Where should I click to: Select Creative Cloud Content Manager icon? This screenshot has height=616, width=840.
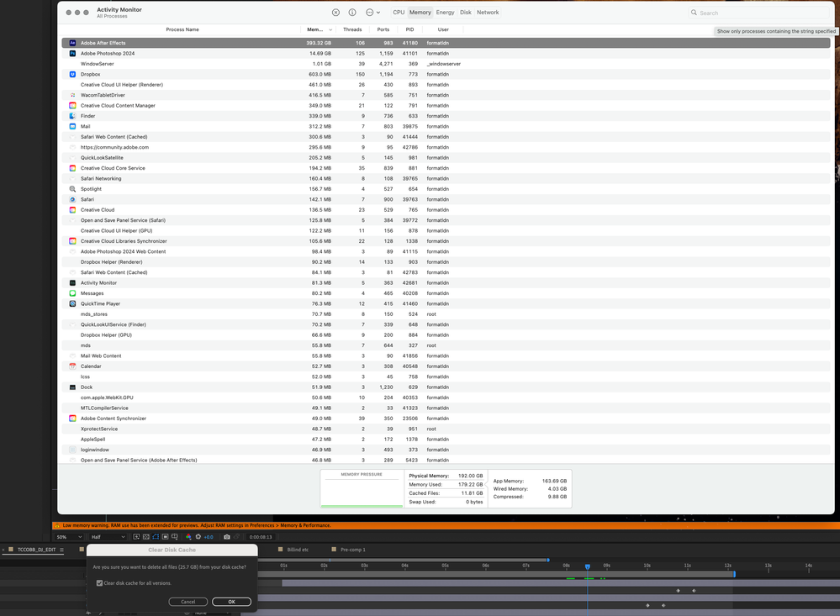pyautogui.click(x=72, y=106)
